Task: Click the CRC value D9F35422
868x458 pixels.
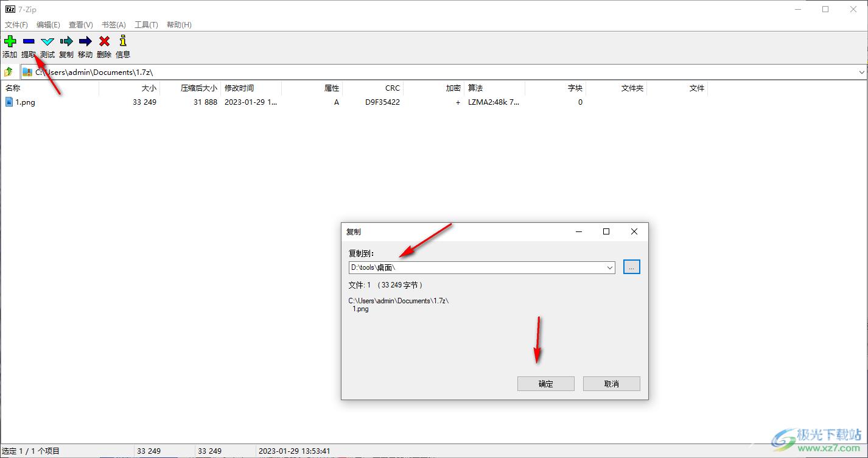Action: pyautogui.click(x=382, y=102)
